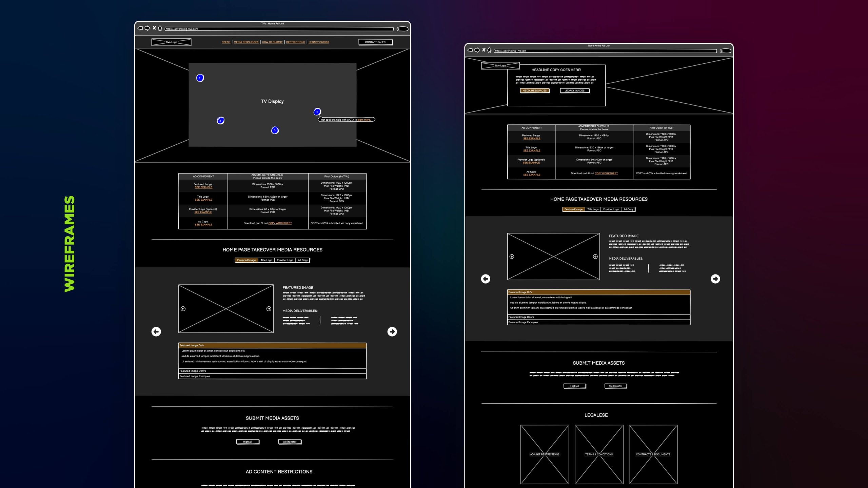The height and width of the screenshot is (488, 868).
Task: Click the back arrow in the right wireframe browser
Action: pos(470,50)
